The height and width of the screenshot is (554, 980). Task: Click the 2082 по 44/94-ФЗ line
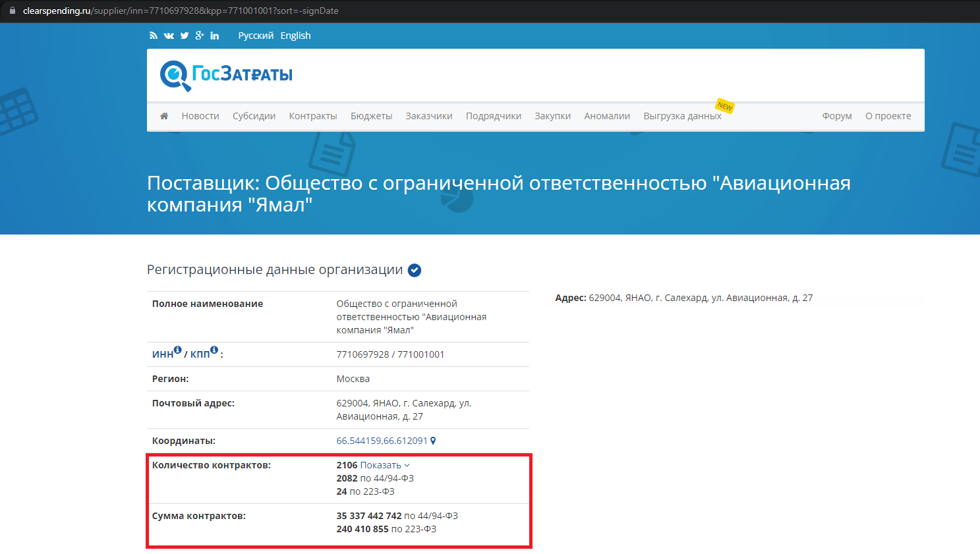[x=375, y=478]
